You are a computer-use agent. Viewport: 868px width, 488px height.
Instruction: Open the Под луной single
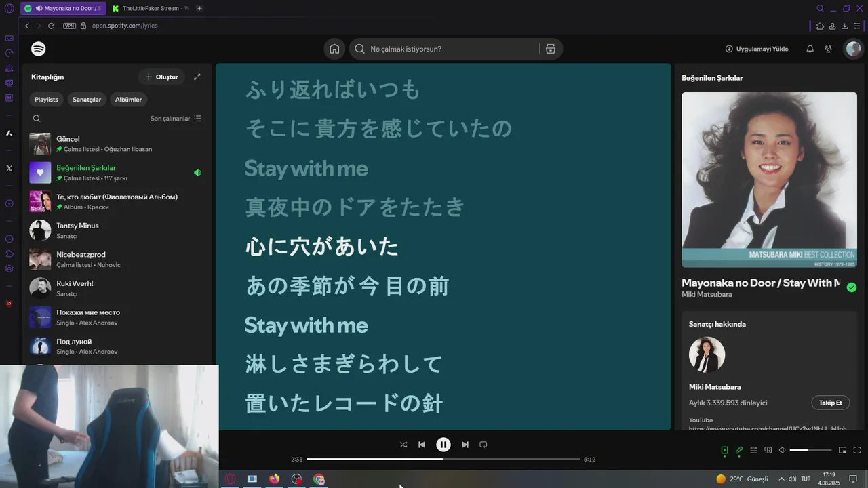click(x=117, y=346)
